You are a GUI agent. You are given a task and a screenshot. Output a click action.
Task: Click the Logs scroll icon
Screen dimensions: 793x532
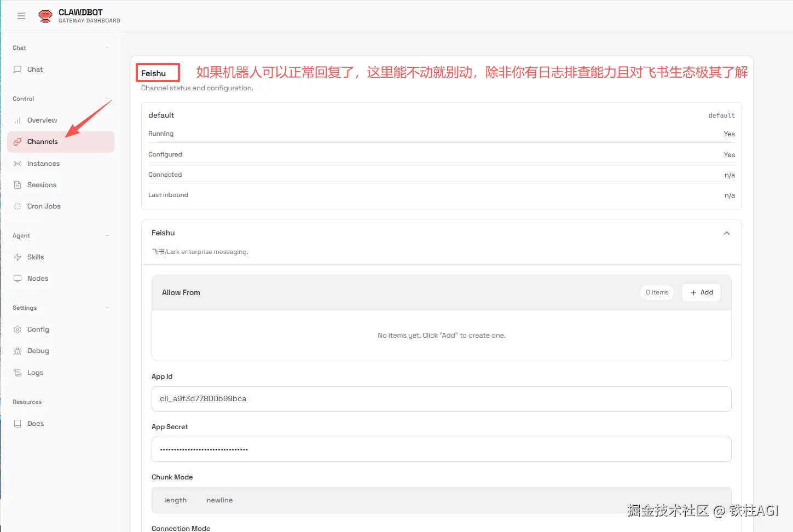tap(18, 373)
